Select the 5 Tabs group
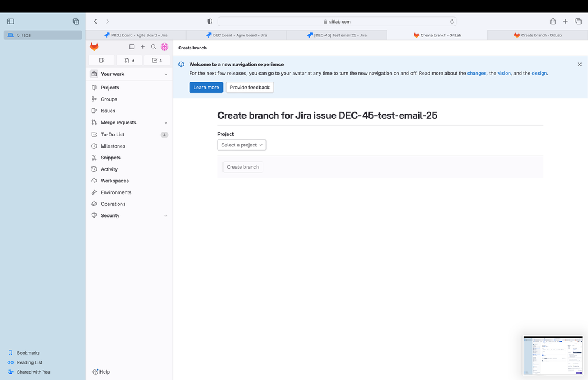 click(x=43, y=35)
